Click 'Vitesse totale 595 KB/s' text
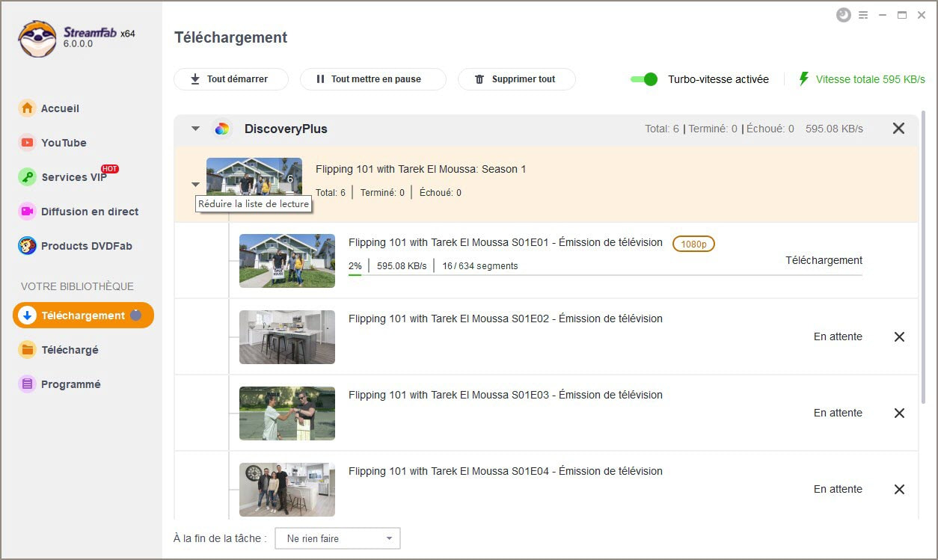The image size is (938, 560). (x=871, y=79)
